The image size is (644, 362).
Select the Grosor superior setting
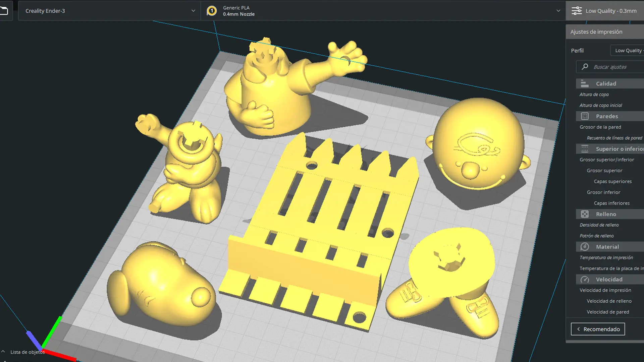(604, 171)
